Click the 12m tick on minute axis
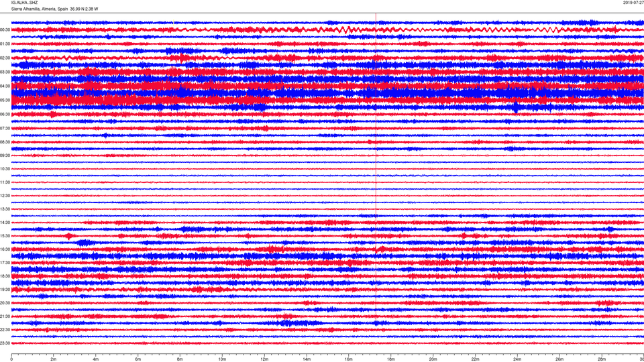 (264, 359)
